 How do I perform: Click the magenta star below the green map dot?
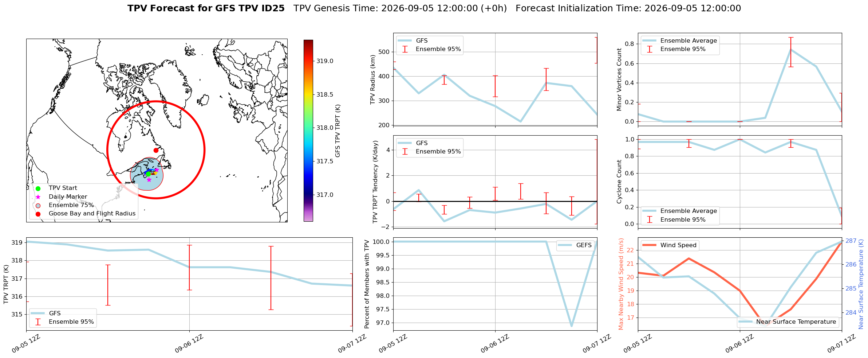pos(149,180)
